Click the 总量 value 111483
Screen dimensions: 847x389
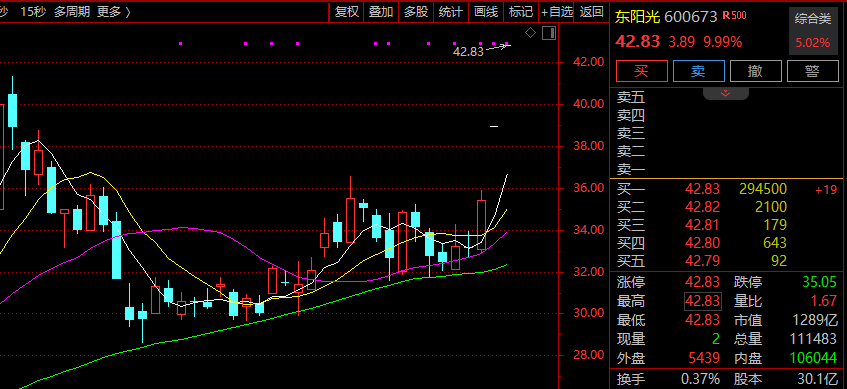[x=813, y=339]
